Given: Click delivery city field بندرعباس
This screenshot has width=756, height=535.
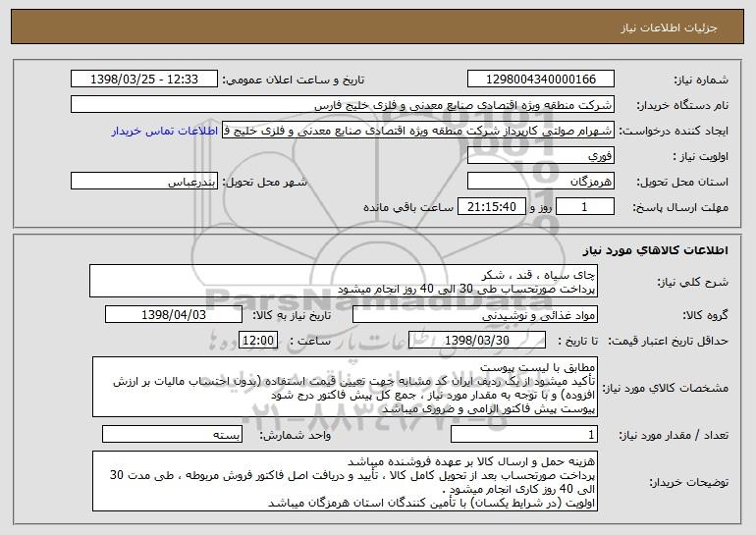Looking at the screenshot, I should pyautogui.click(x=144, y=182).
